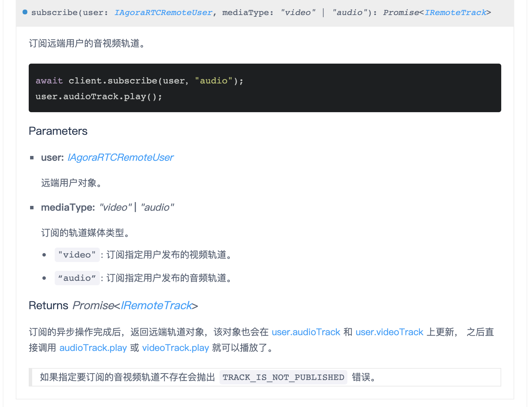Screen dimensions: 532x407
Task: Select the "audio" code badge in the list
Action: pos(77,278)
